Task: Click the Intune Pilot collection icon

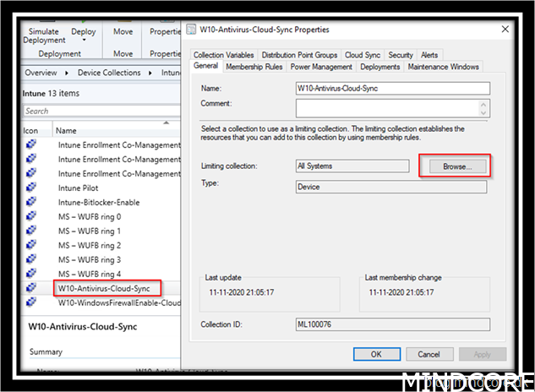Action: point(31,188)
